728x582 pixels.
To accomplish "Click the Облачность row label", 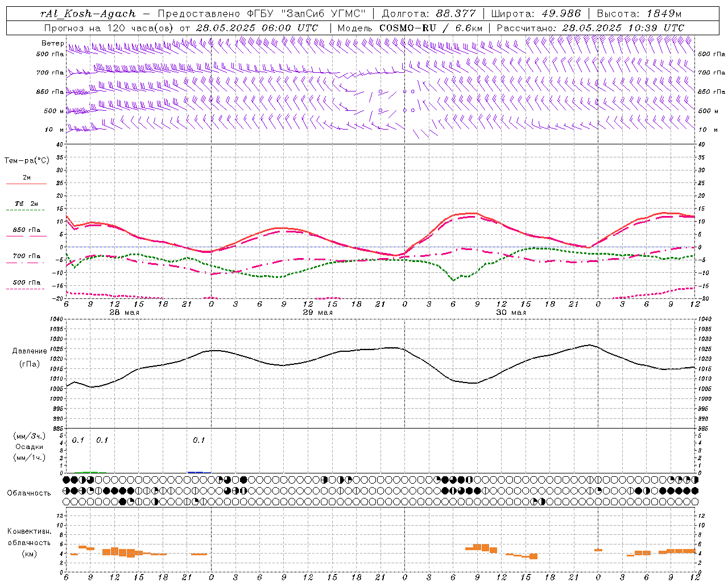I will point(29,493).
